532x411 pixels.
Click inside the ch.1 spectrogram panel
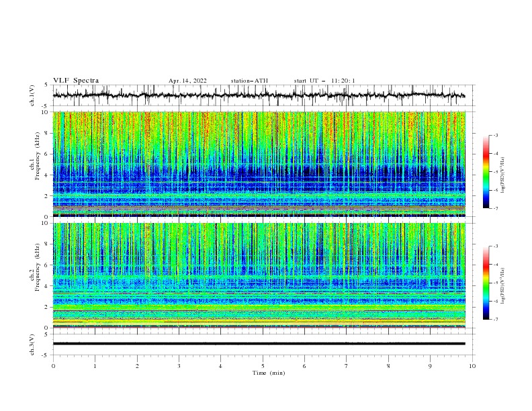point(259,164)
